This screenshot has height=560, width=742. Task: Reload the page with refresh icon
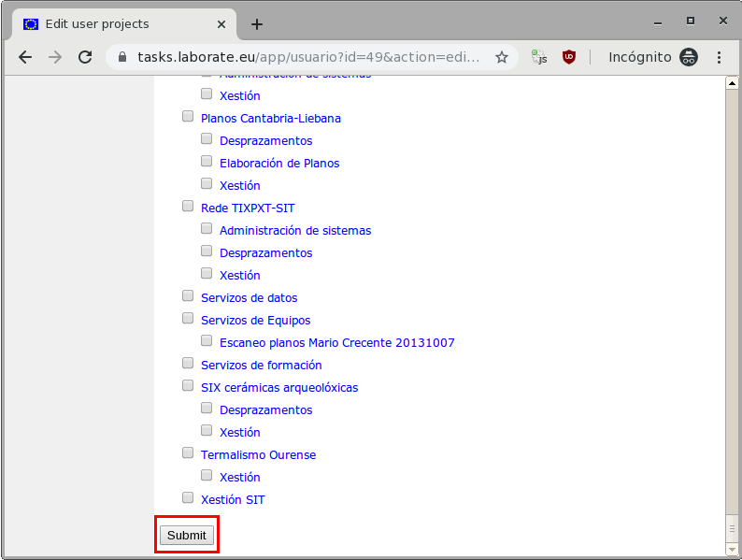pyautogui.click(x=85, y=57)
